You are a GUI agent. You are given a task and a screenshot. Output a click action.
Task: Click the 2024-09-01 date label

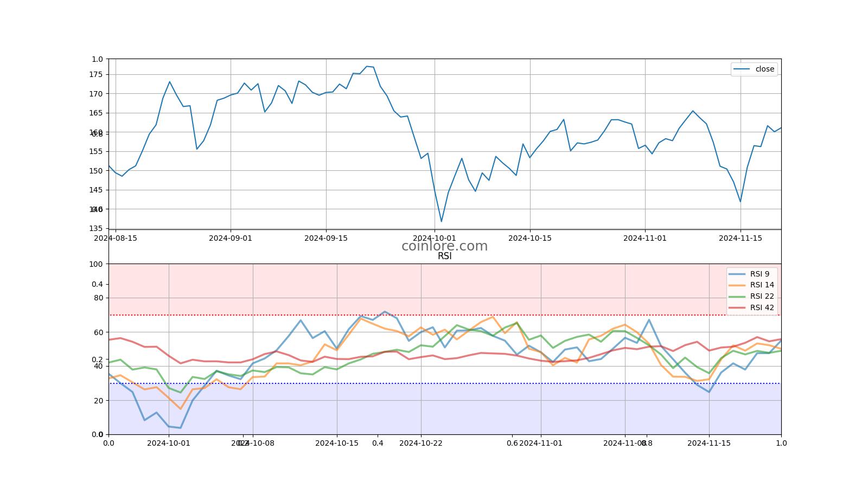coord(231,237)
